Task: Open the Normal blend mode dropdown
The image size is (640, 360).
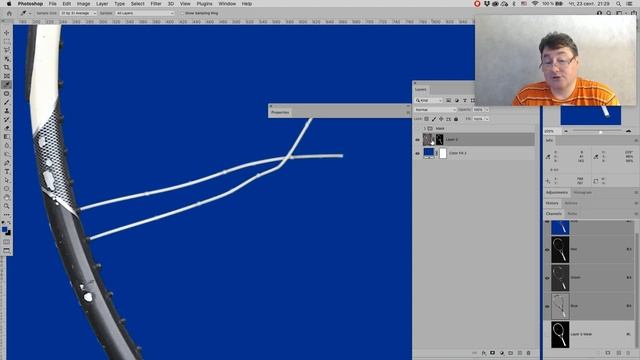Action: coord(435,110)
